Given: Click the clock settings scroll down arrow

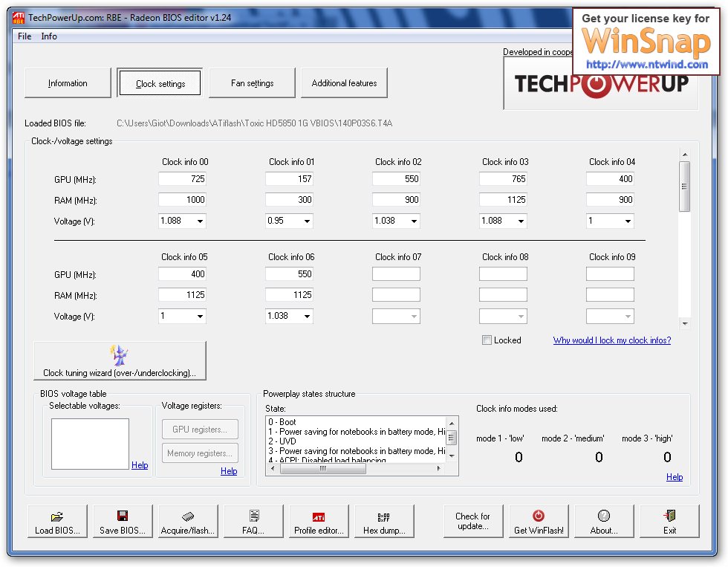Looking at the screenshot, I should point(685,324).
